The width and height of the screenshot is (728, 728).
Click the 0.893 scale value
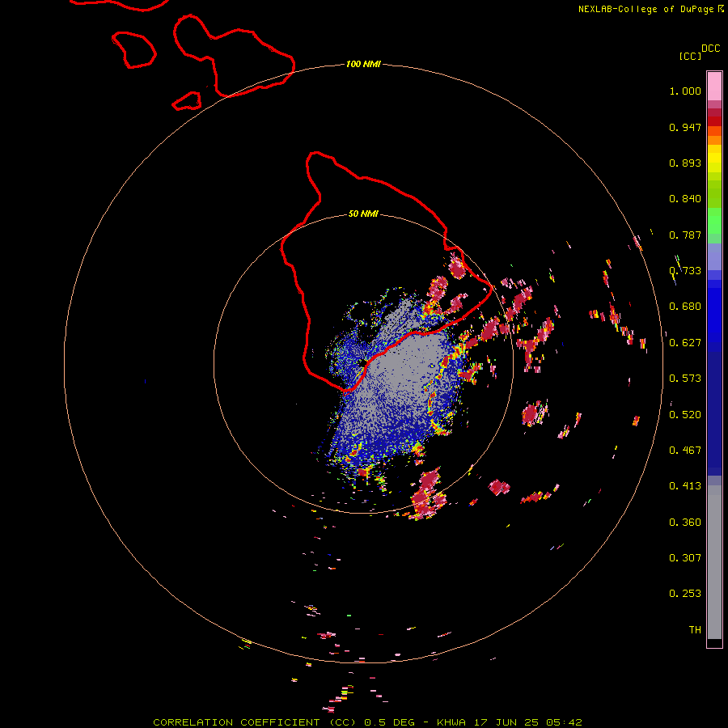685,163
